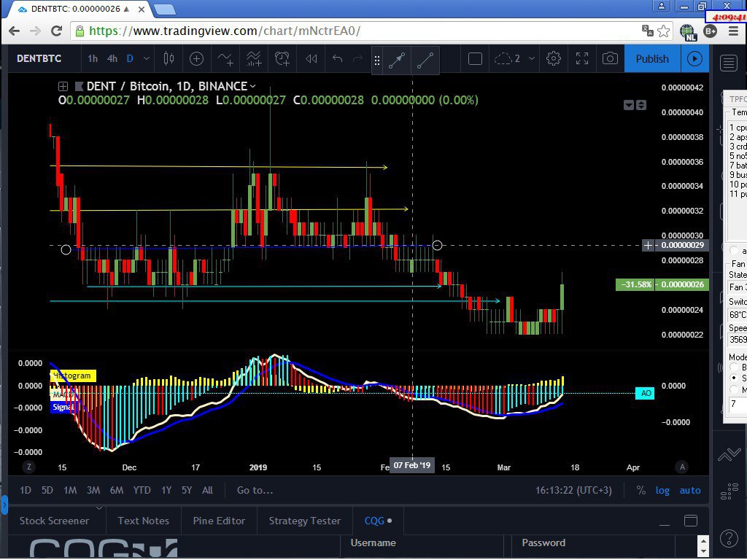Image resolution: width=747 pixels, height=560 pixels.
Task: Collapse the bottom panel with the chevron above Stock Screener
Action: (x=99, y=508)
